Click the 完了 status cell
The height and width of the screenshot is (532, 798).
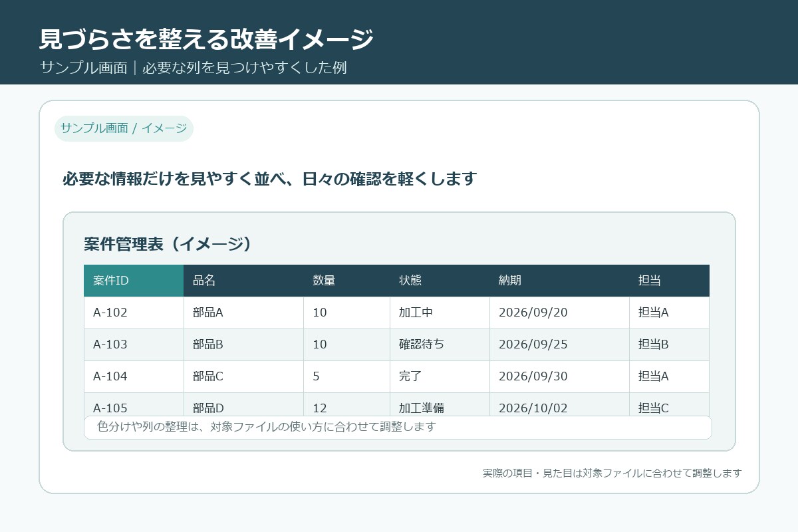coord(440,376)
